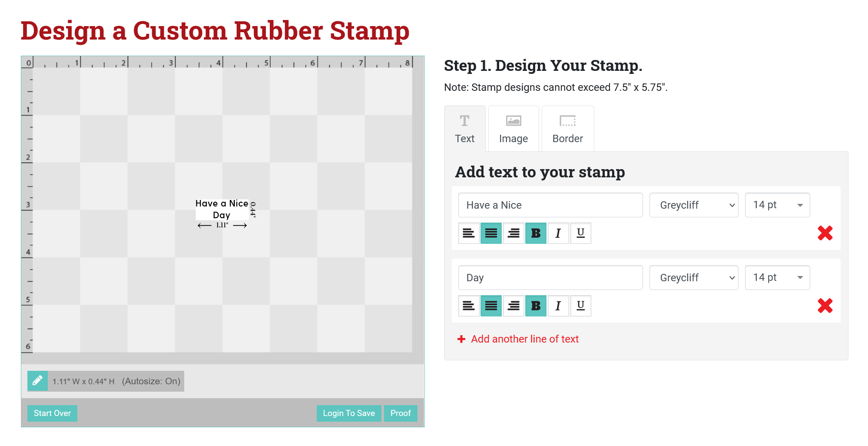Toggle center alignment on the Day line
The width and height of the screenshot is (868, 446).
point(491,306)
